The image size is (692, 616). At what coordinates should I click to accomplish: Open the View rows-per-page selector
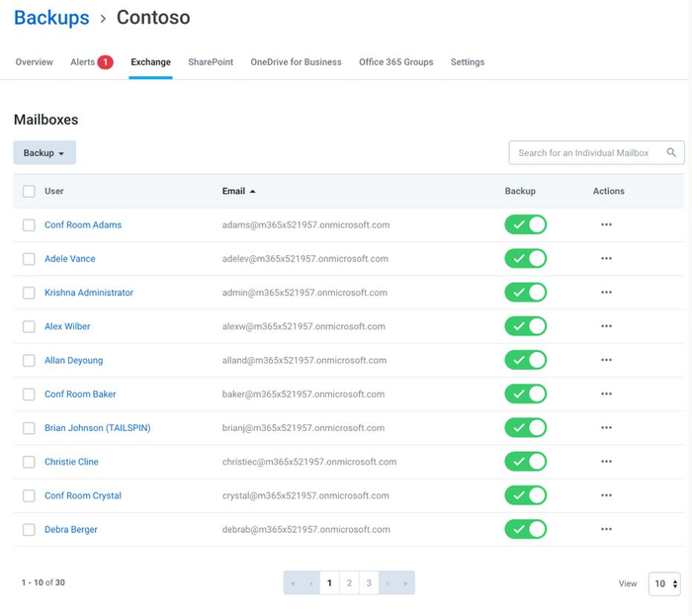coord(664,584)
